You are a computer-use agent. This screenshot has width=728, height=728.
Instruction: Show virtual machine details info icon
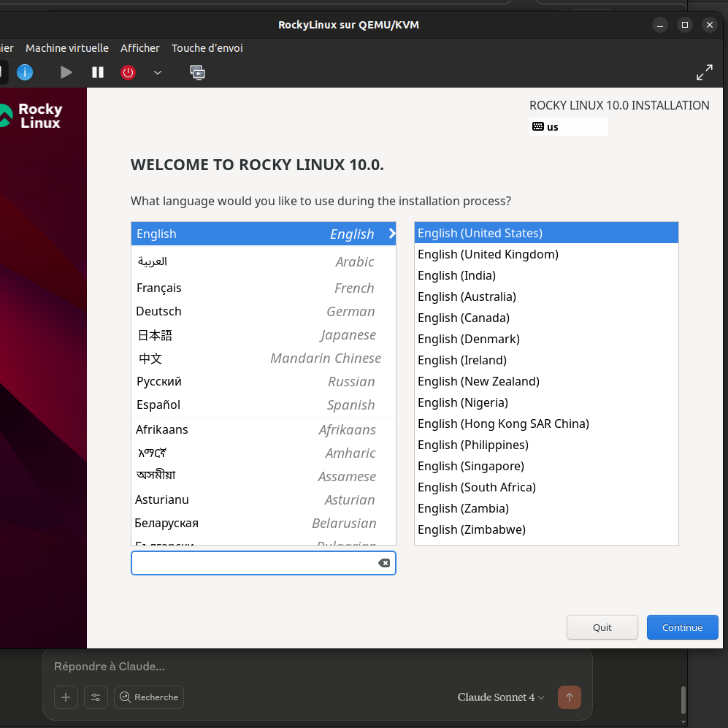click(25, 72)
